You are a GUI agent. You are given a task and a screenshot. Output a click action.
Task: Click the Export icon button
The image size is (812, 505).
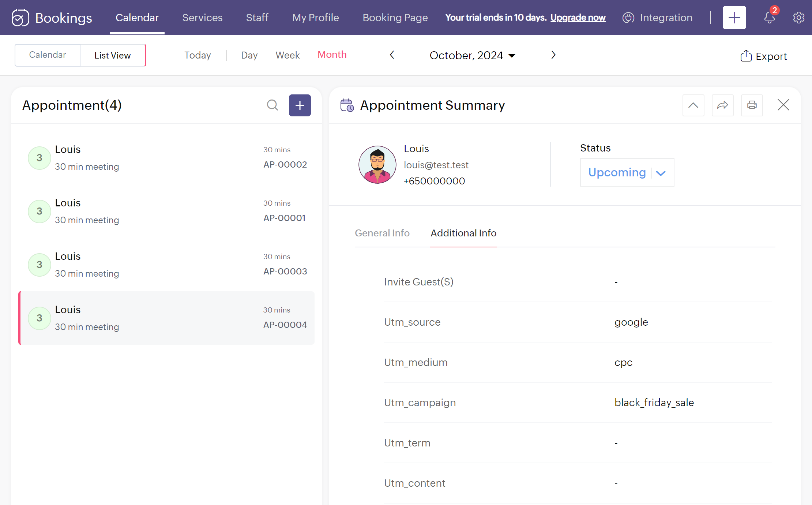coord(746,56)
